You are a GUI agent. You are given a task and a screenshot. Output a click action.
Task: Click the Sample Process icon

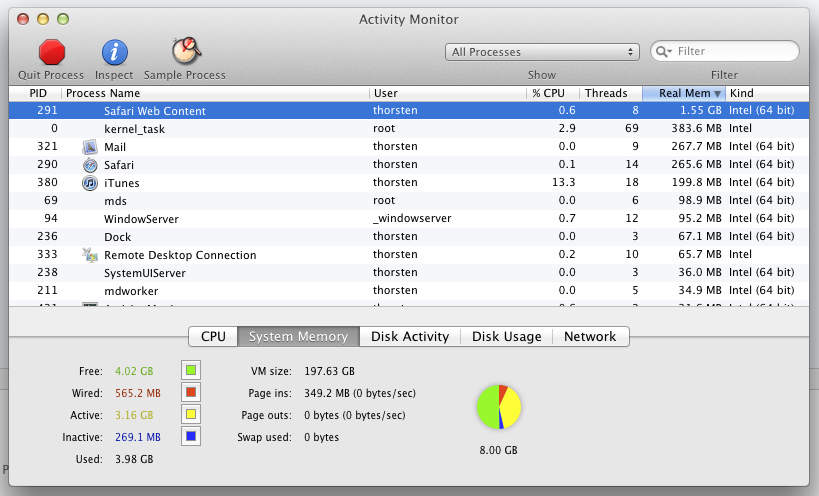pyautogui.click(x=186, y=51)
